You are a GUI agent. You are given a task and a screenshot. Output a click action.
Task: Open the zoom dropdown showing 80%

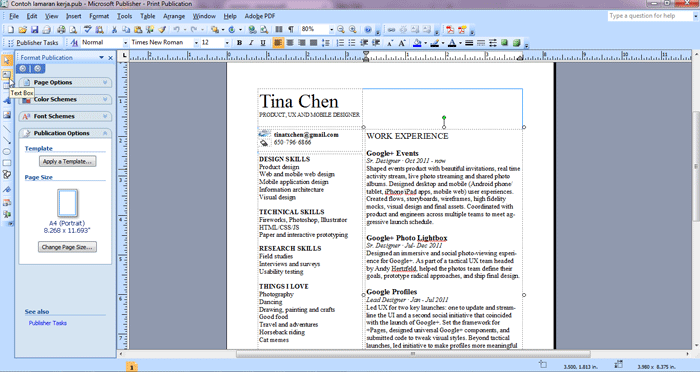331,29
